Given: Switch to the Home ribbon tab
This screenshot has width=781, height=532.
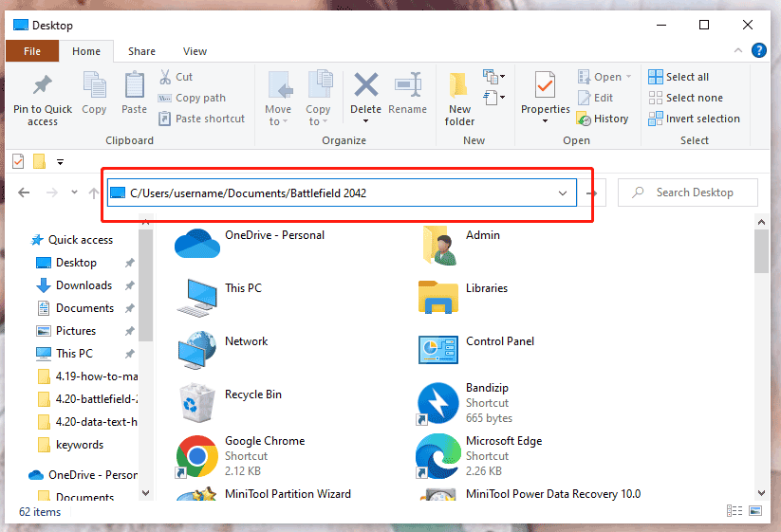Looking at the screenshot, I should (x=86, y=51).
